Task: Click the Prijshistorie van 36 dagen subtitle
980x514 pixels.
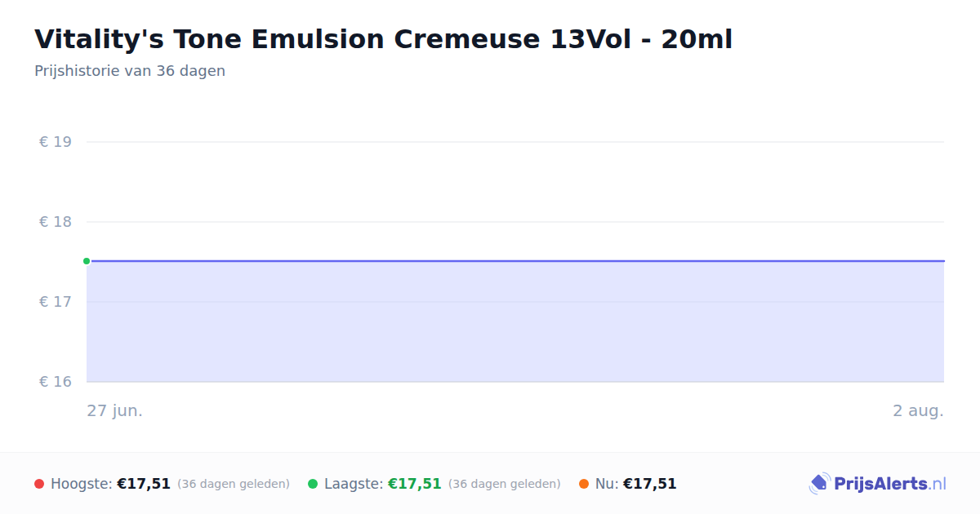Action: 130,71
